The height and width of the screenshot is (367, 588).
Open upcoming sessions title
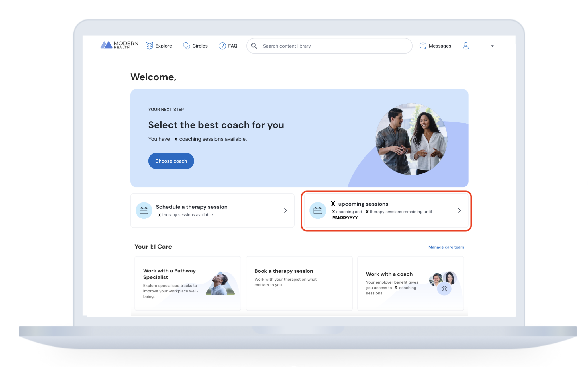click(x=359, y=204)
